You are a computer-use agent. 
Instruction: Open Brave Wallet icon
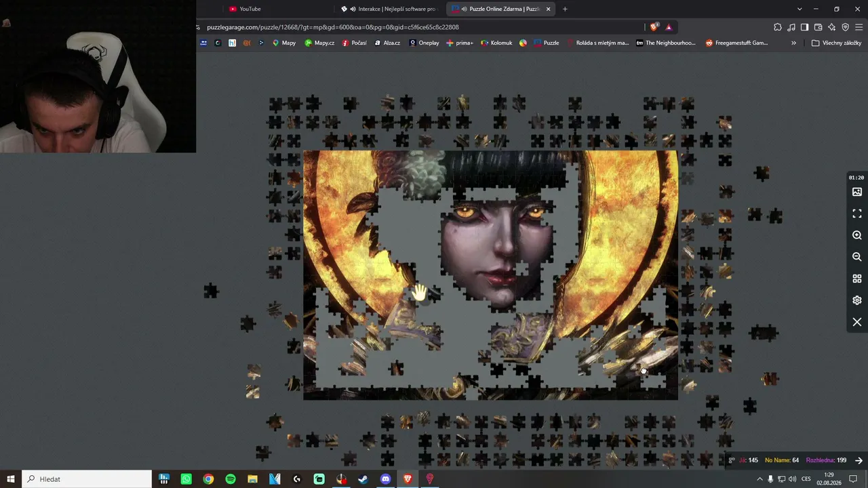pyautogui.click(x=818, y=27)
